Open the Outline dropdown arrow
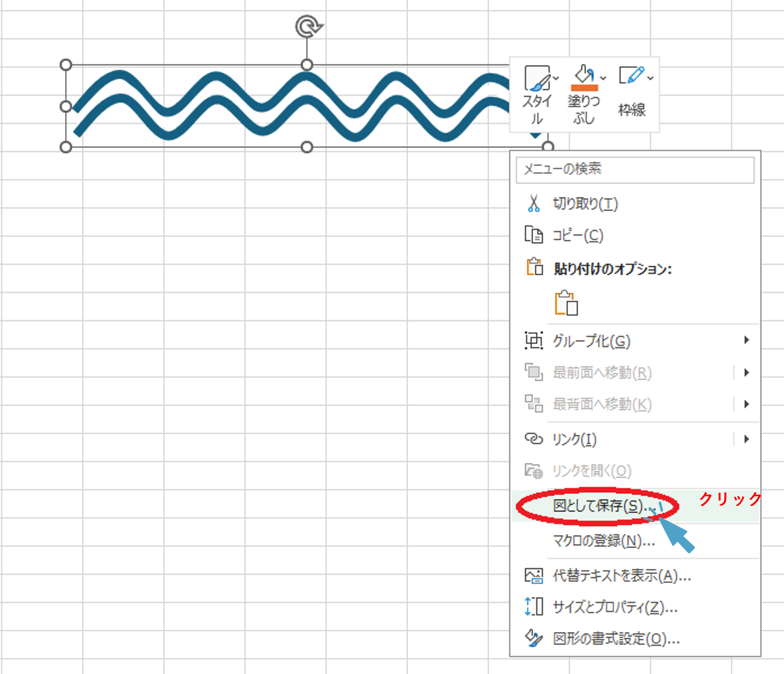 click(650, 78)
